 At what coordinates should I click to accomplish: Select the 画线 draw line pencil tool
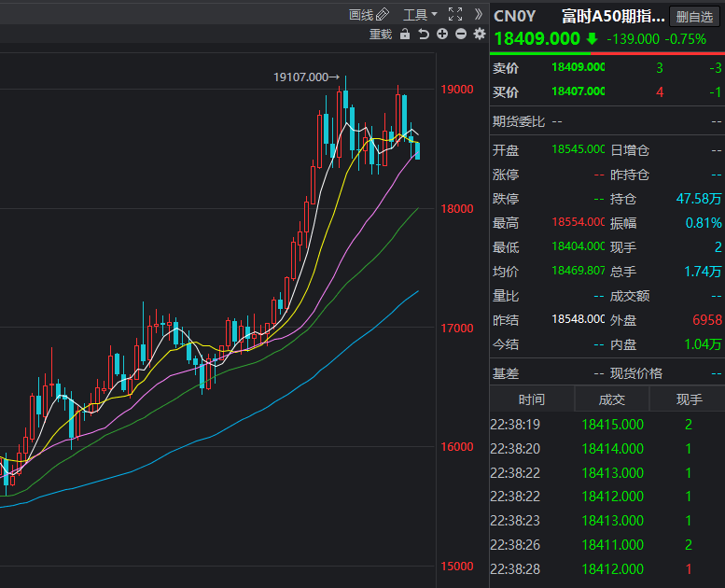pyautogui.click(x=369, y=15)
